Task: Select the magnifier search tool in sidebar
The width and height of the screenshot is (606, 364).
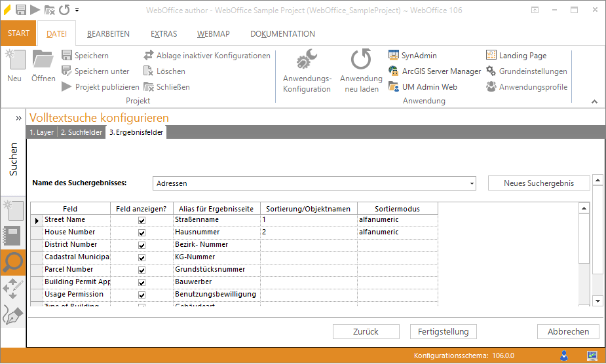Action: 13,262
